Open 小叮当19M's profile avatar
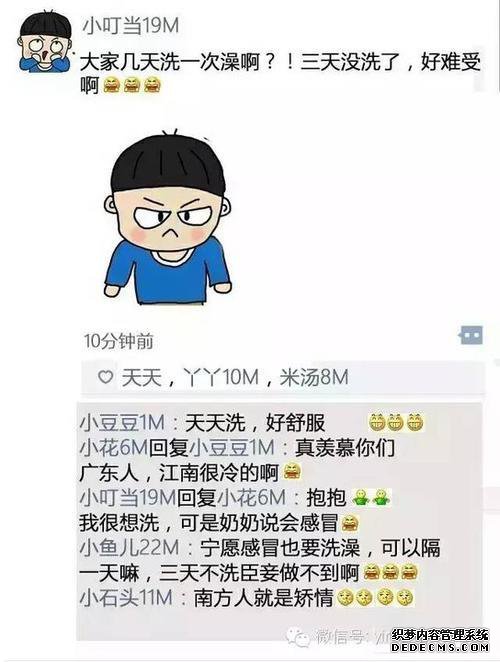The image size is (500, 662). (44, 41)
